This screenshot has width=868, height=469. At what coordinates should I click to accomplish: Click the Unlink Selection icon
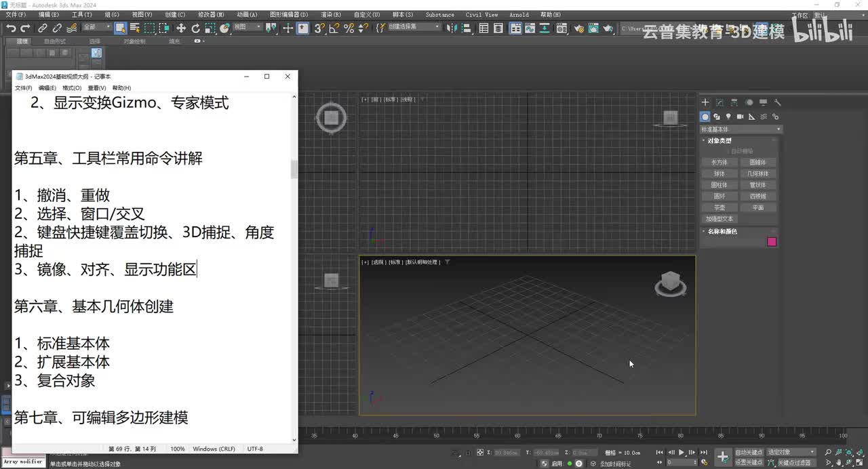click(x=57, y=28)
